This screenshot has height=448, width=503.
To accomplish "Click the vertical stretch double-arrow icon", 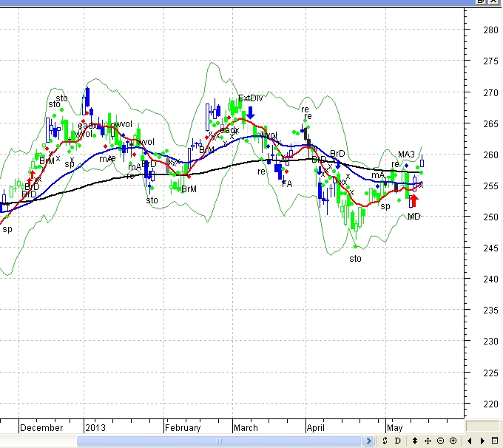I will pyautogui.click(x=415, y=441).
